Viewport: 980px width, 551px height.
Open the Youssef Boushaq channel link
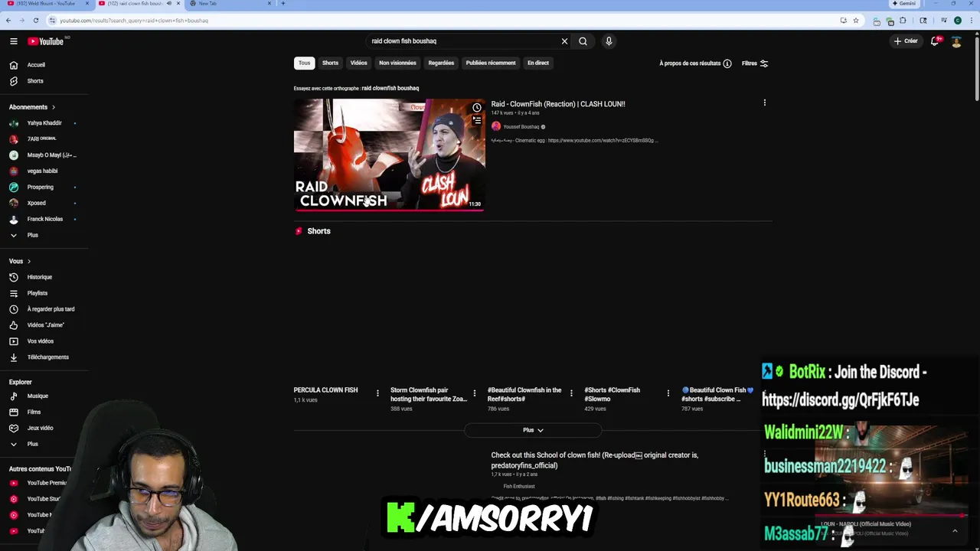coord(521,126)
